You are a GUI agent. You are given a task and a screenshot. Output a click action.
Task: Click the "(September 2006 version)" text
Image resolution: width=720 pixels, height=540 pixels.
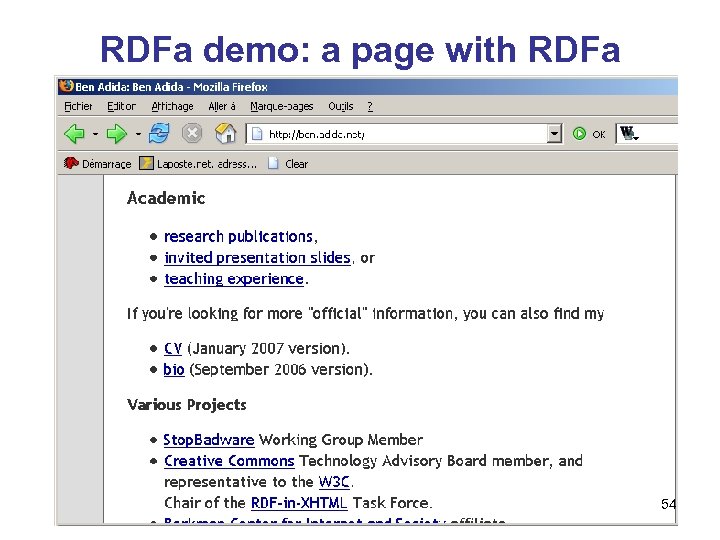(281, 369)
